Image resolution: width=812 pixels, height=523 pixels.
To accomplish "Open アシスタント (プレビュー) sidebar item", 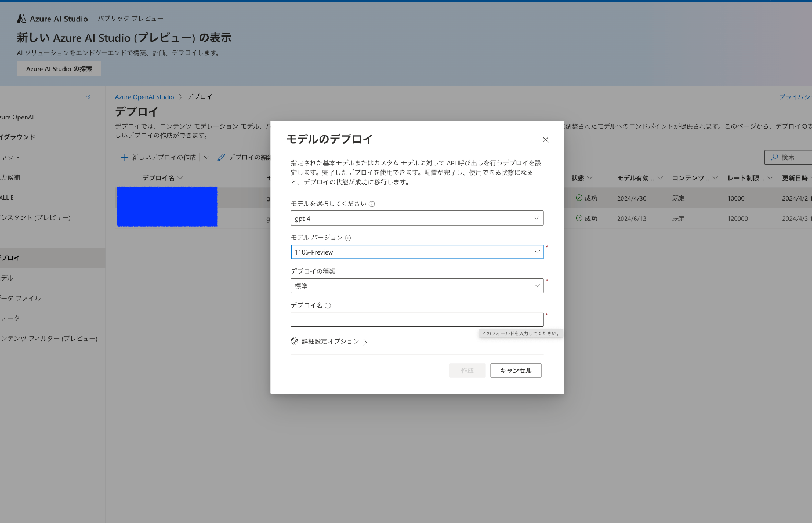I will [x=35, y=218].
